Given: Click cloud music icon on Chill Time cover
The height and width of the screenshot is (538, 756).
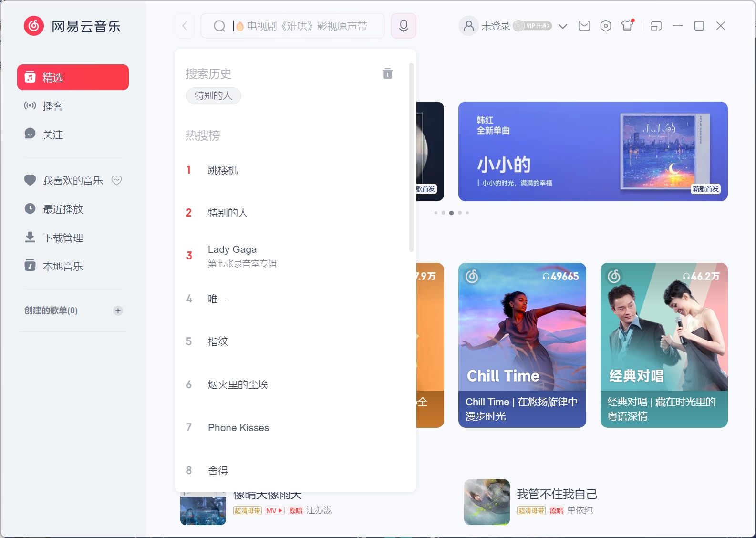Looking at the screenshot, I should [472, 276].
